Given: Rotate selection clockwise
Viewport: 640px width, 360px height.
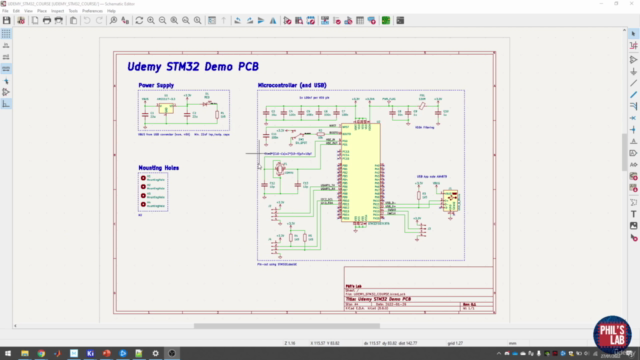Looking at the screenshot, I should [249, 20].
